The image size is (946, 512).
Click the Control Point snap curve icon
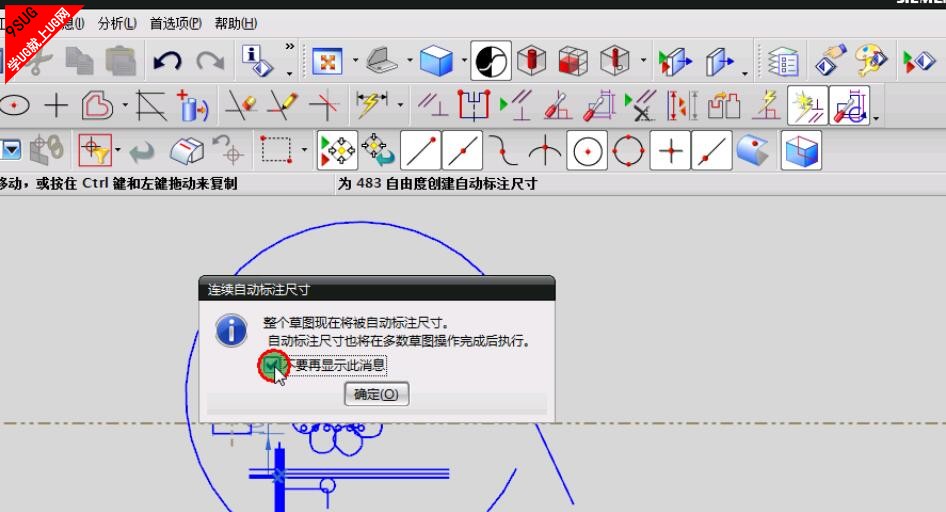503,150
